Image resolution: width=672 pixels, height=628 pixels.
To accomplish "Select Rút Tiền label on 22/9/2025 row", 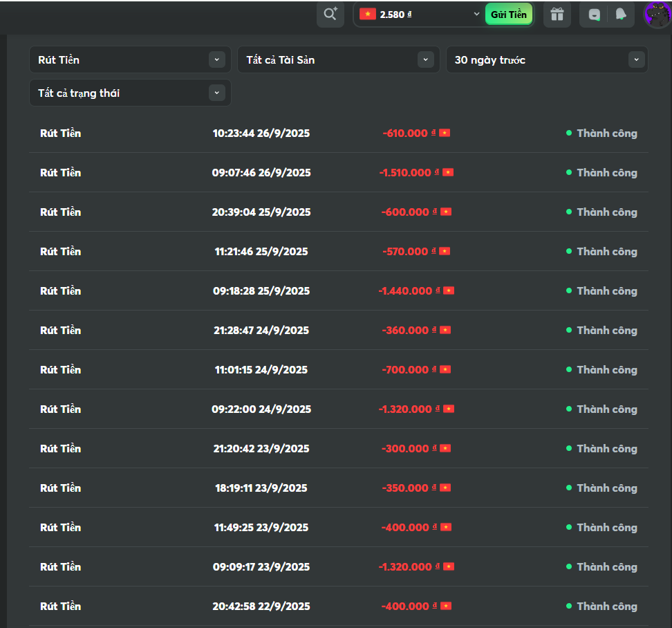I will 60,606.
